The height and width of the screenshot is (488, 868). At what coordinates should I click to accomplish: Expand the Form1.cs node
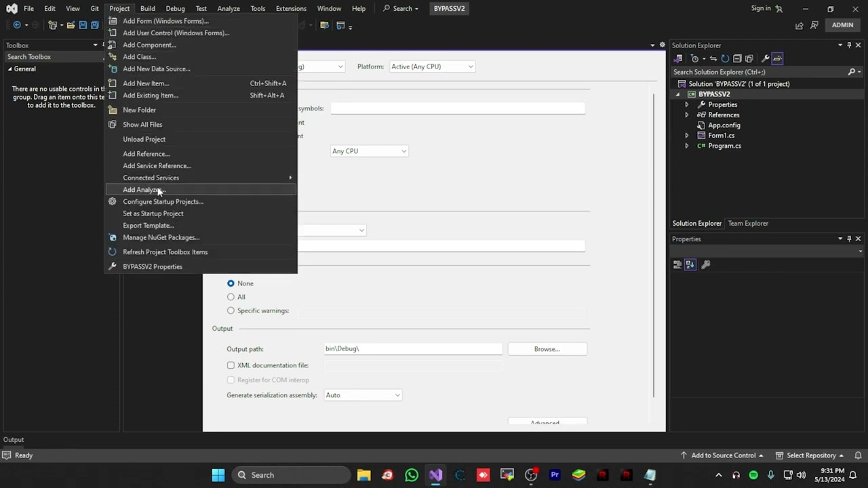[x=687, y=136]
